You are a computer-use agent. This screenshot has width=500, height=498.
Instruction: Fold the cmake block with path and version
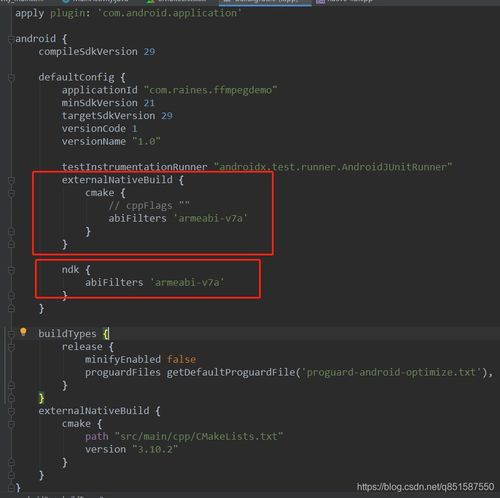pos(11,424)
